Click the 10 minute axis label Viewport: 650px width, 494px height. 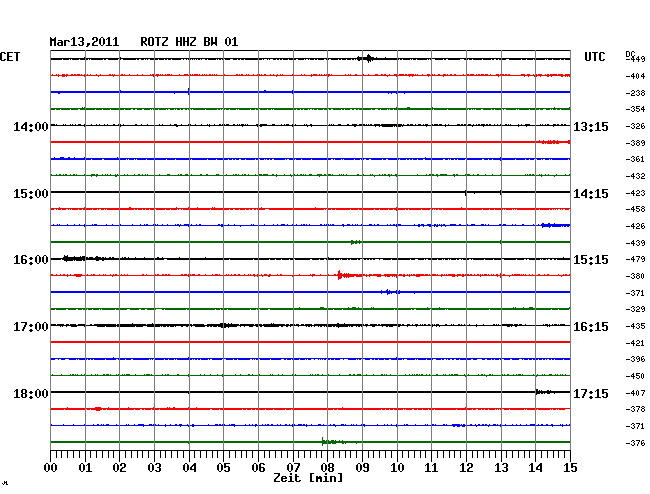tap(397, 468)
